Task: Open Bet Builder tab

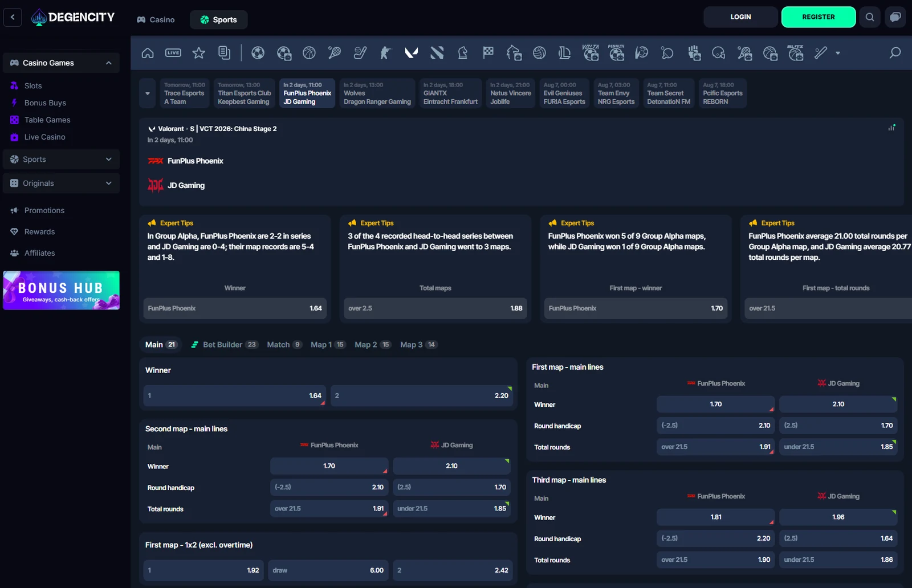Action: (224, 344)
